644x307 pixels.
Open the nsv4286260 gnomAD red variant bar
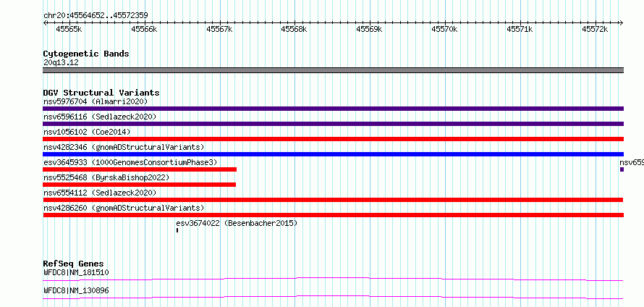pos(333,215)
